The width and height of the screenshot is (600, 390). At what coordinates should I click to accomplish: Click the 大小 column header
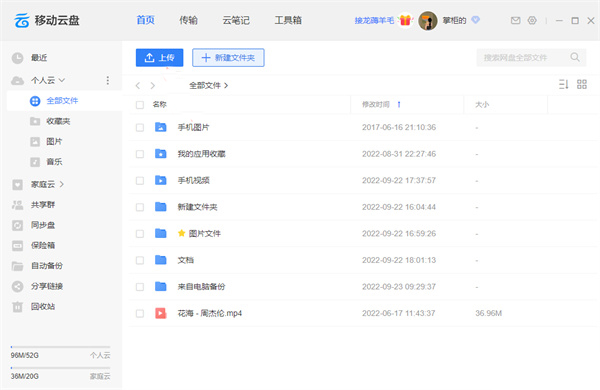coord(482,104)
